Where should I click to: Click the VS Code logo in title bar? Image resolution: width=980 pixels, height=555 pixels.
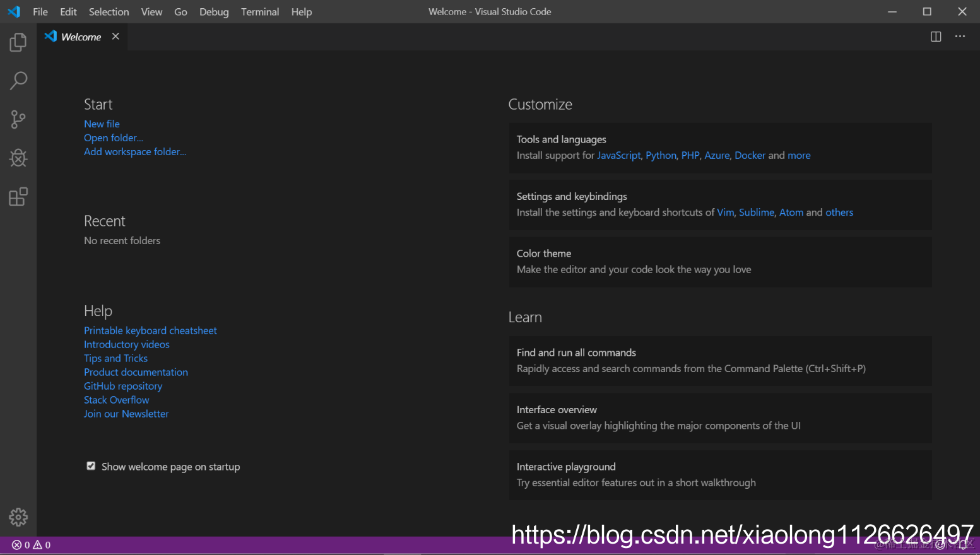coord(14,11)
